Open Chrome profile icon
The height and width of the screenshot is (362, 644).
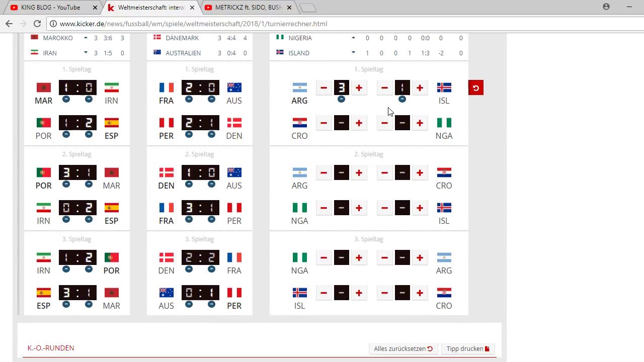click(x=606, y=7)
